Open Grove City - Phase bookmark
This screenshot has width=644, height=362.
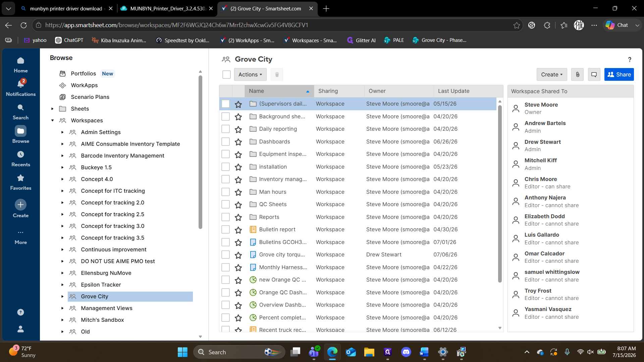click(439, 40)
